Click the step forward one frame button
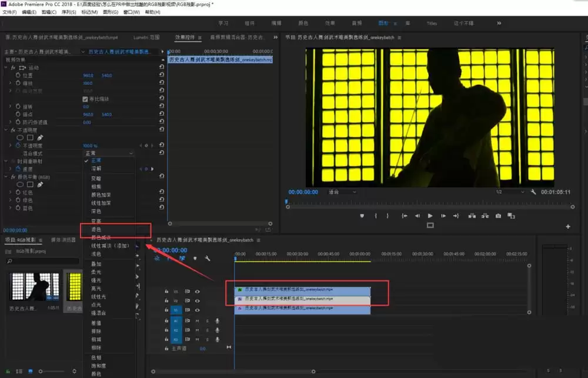 (x=443, y=216)
